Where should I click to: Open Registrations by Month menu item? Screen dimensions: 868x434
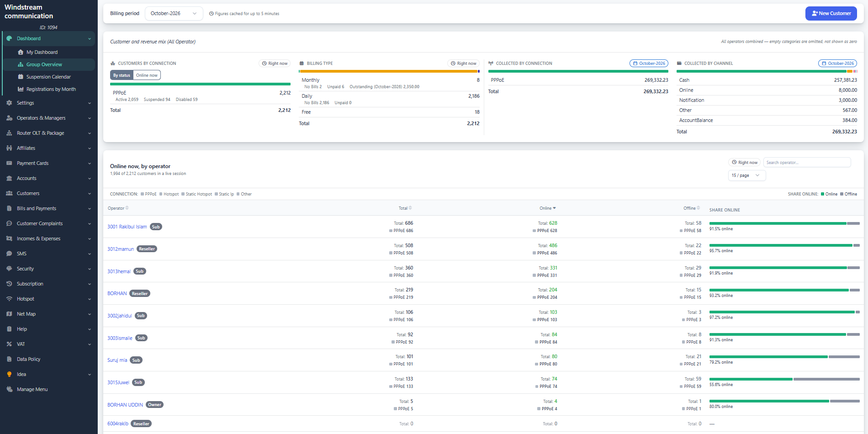(x=51, y=89)
